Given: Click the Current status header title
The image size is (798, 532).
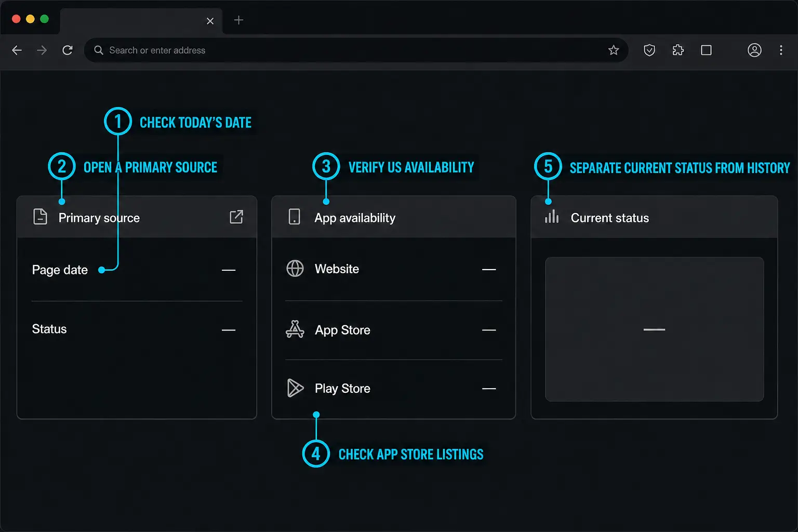Looking at the screenshot, I should (x=610, y=218).
